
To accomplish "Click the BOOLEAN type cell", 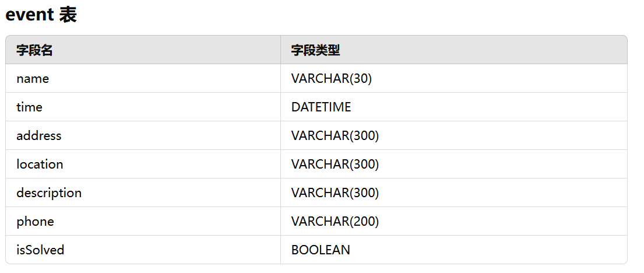I will pos(321,250).
